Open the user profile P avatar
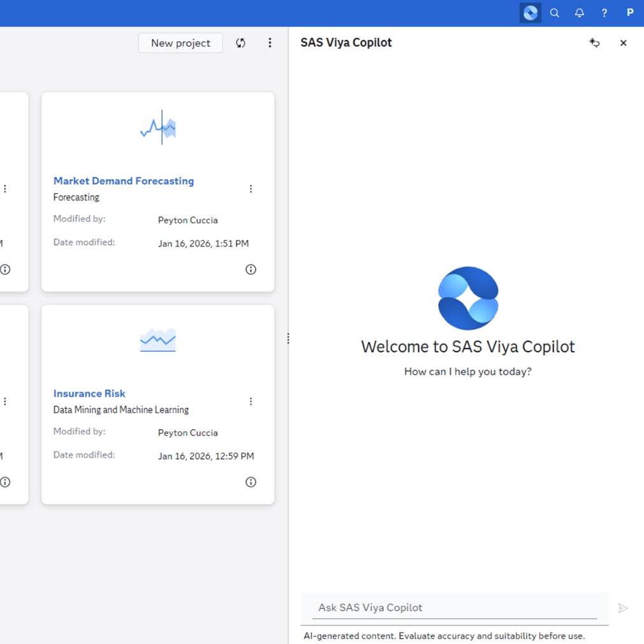The image size is (644, 644). coord(630,13)
